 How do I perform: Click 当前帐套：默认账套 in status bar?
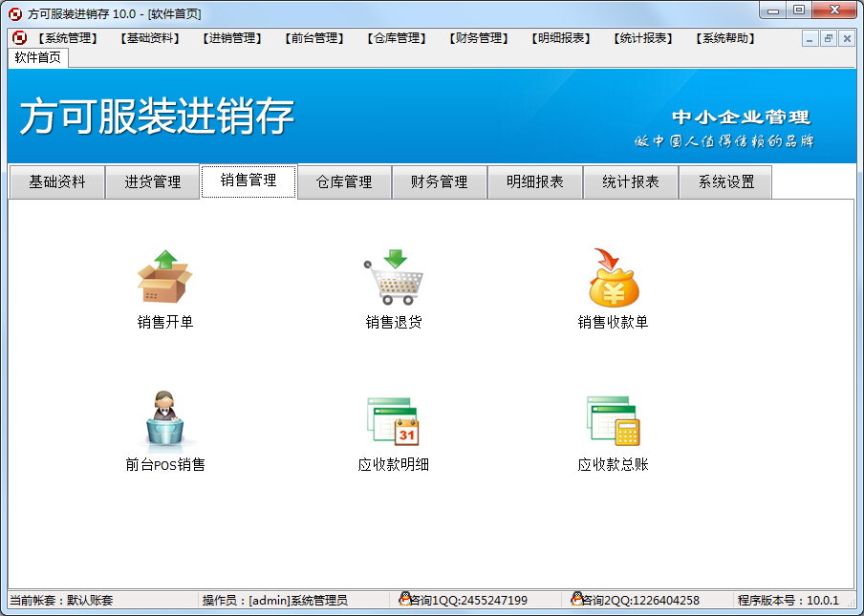pyautogui.click(x=57, y=600)
